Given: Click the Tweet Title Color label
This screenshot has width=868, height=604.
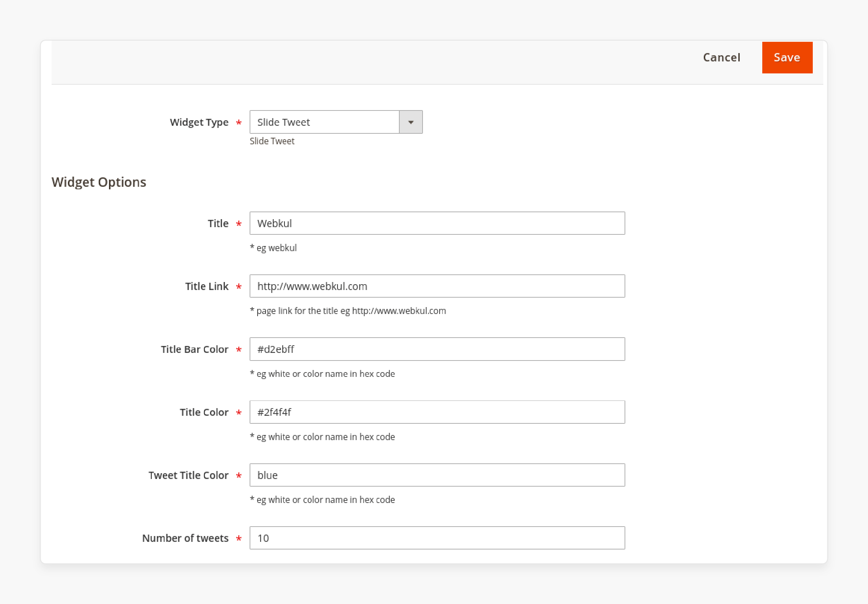Looking at the screenshot, I should click(x=188, y=475).
